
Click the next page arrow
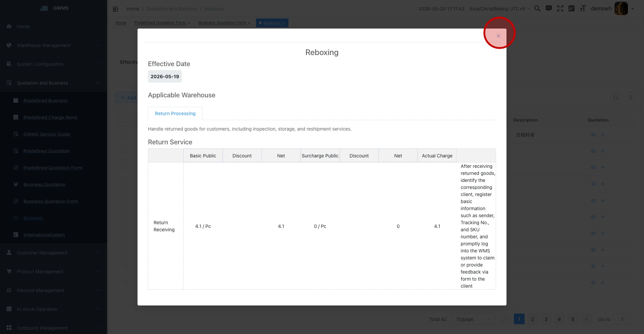pyautogui.click(x=586, y=319)
